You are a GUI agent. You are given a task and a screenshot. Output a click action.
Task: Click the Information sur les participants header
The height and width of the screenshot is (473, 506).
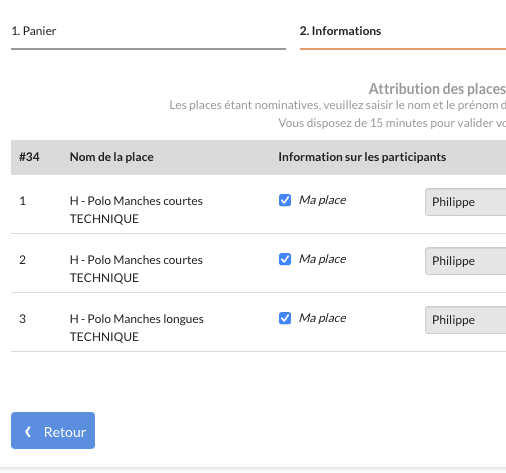[362, 157]
